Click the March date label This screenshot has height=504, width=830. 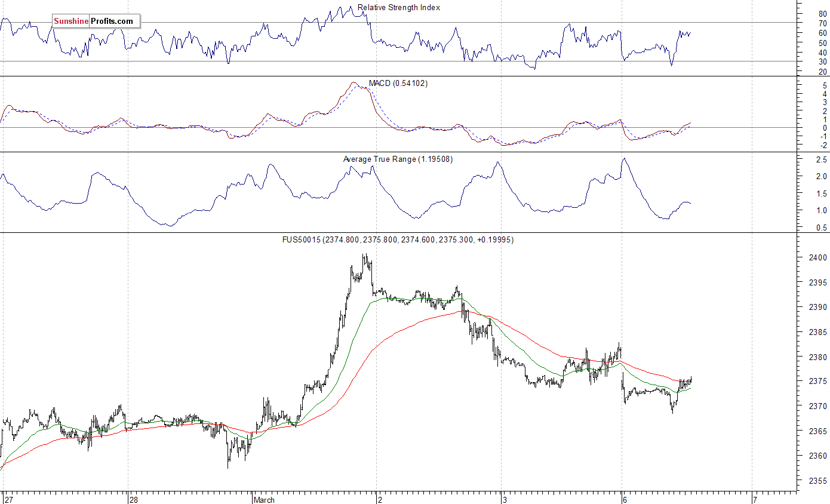click(264, 500)
